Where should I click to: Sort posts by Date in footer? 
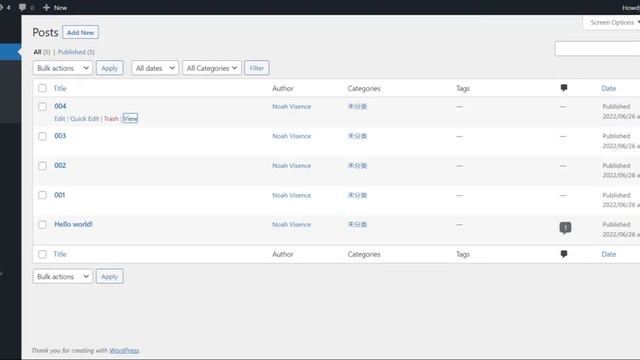click(x=609, y=254)
